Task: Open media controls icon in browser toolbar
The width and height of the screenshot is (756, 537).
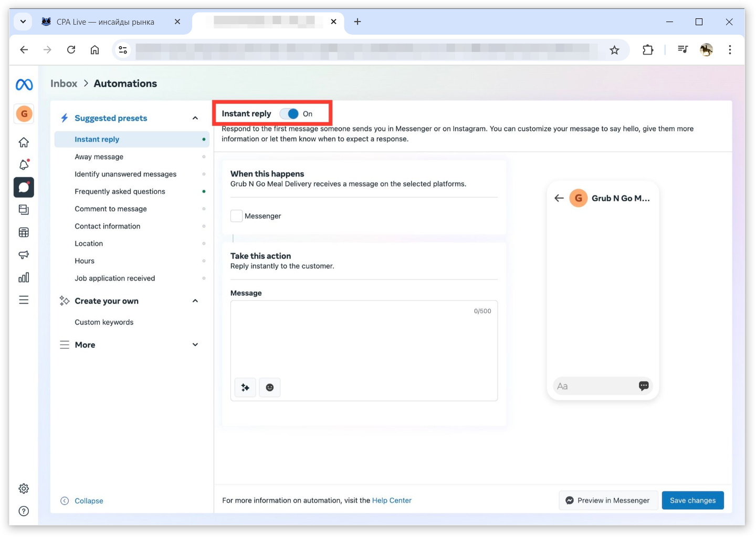Action: (682, 49)
